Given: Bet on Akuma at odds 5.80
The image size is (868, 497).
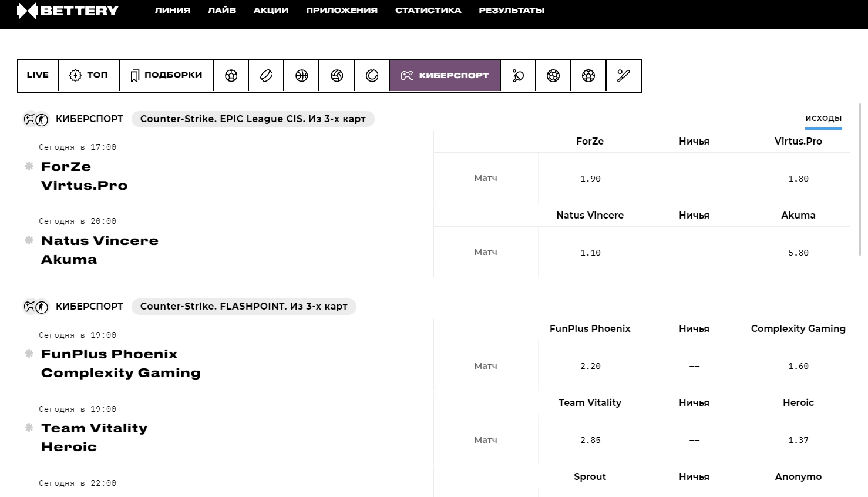Looking at the screenshot, I should [x=798, y=253].
